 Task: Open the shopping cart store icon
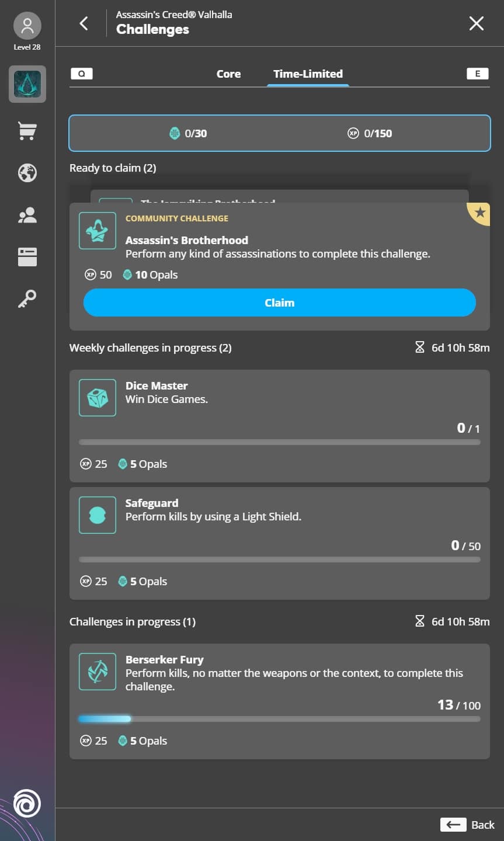tap(27, 131)
